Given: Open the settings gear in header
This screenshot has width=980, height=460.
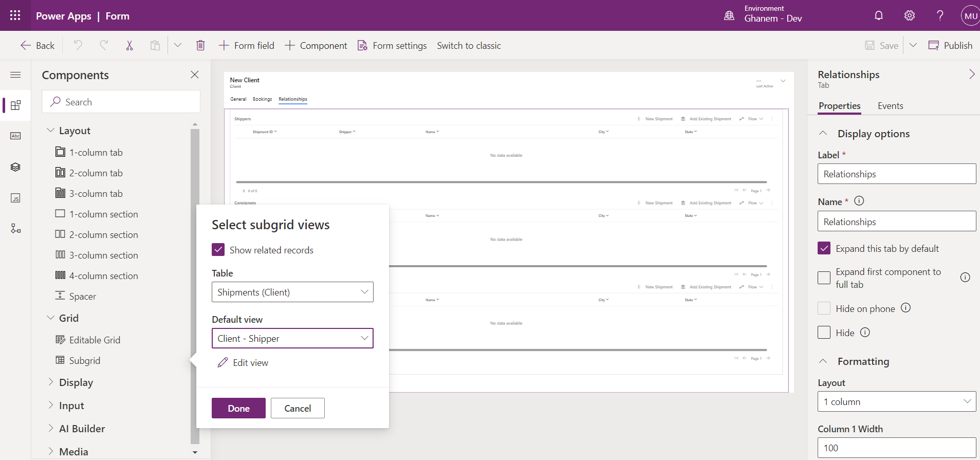Looking at the screenshot, I should (x=910, y=15).
